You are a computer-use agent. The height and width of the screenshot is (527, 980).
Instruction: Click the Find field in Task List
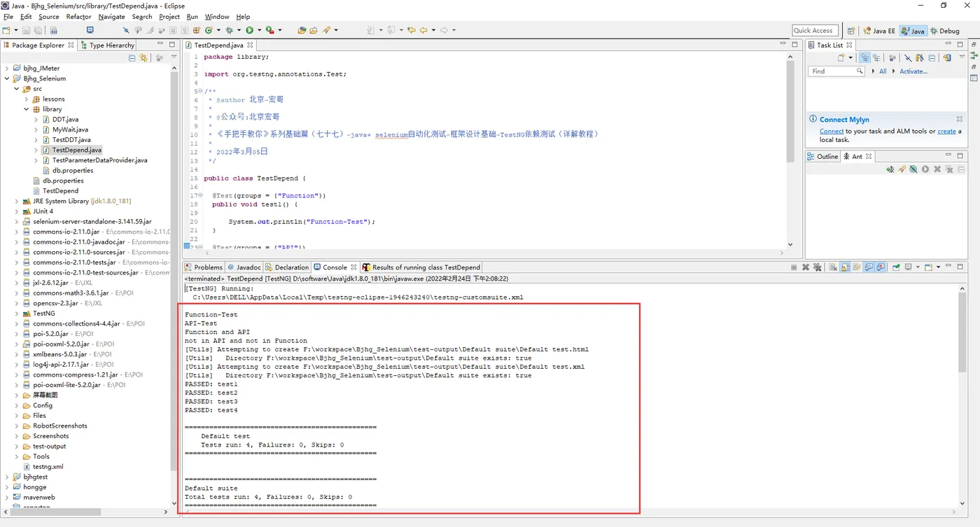(836, 71)
